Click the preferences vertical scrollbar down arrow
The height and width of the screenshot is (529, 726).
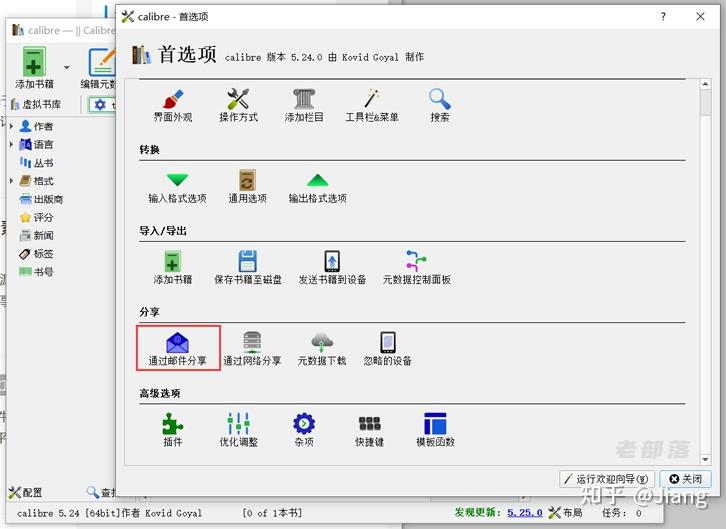pyautogui.click(x=705, y=459)
